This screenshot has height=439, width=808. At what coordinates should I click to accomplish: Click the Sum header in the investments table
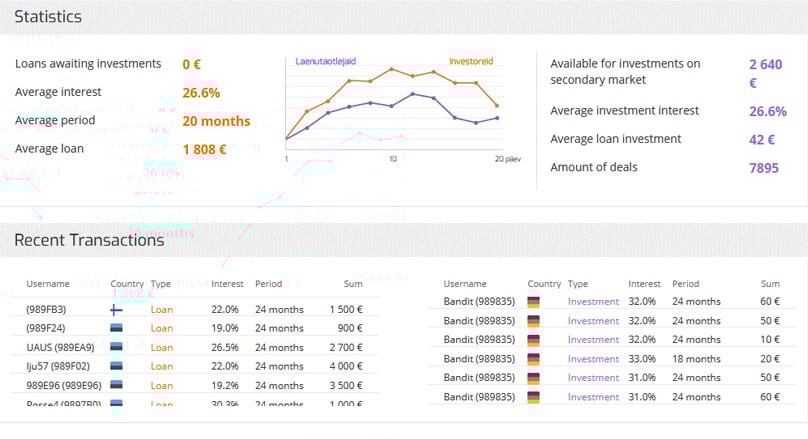pos(770,284)
